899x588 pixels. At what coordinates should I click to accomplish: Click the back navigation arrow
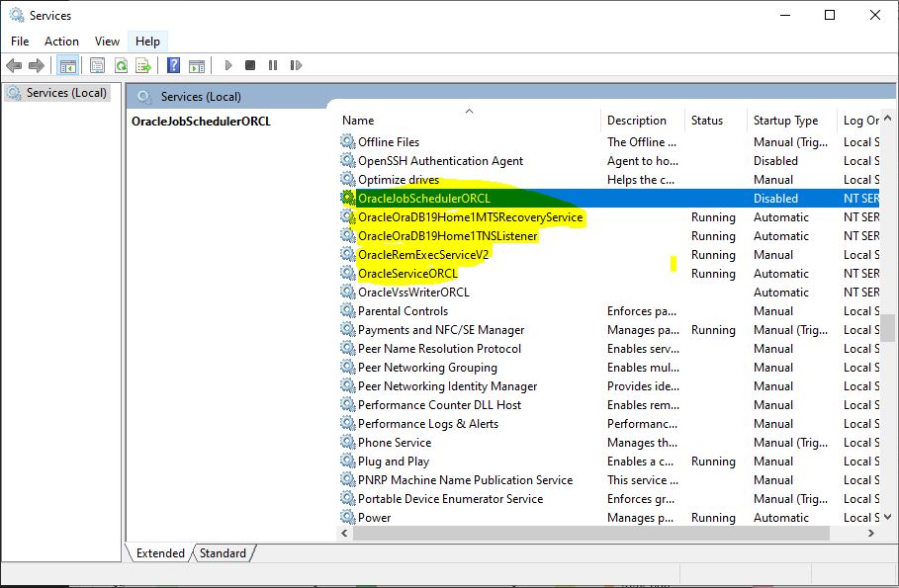click(14, 65)
